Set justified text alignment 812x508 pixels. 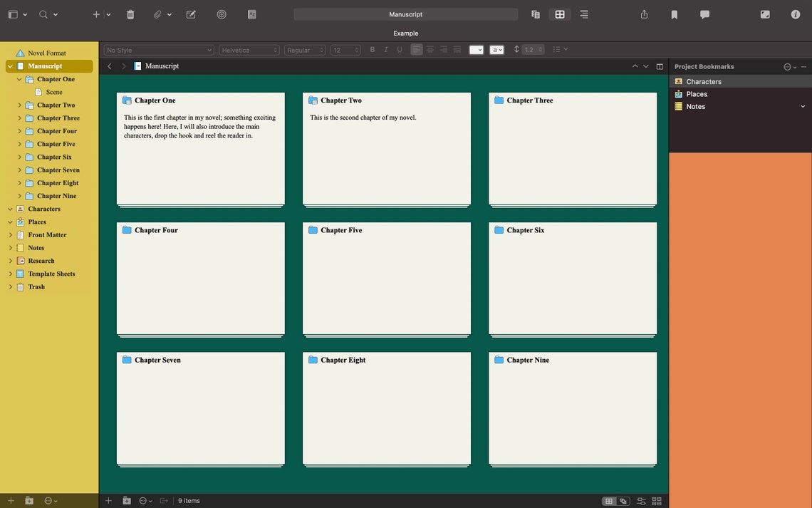[x=457, y=49]
